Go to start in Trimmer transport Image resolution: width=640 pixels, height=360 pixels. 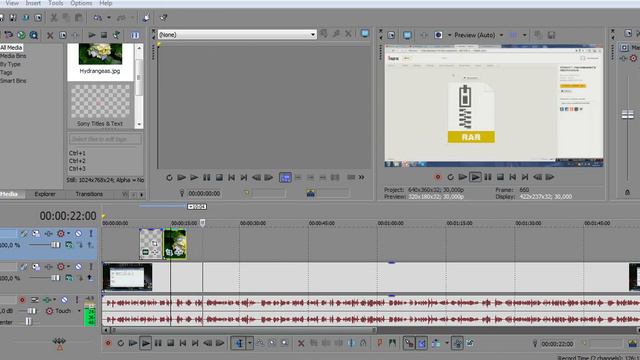point(231,178)
